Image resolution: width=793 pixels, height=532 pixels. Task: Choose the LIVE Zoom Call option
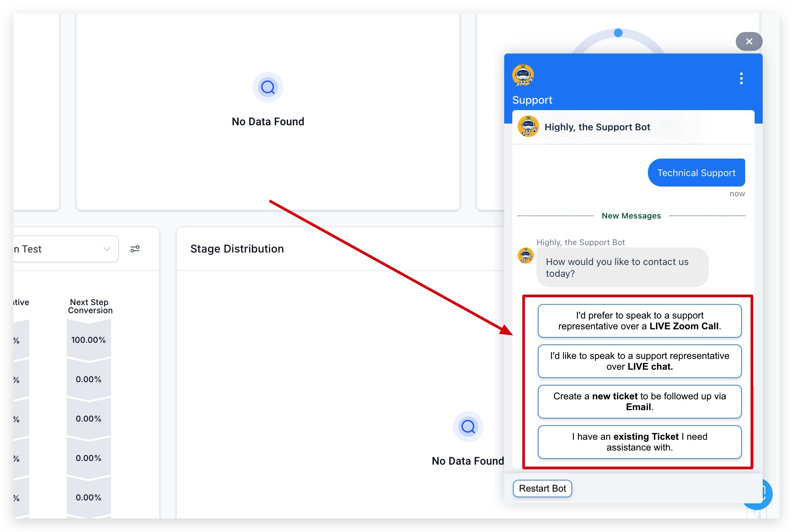(639, 321)
